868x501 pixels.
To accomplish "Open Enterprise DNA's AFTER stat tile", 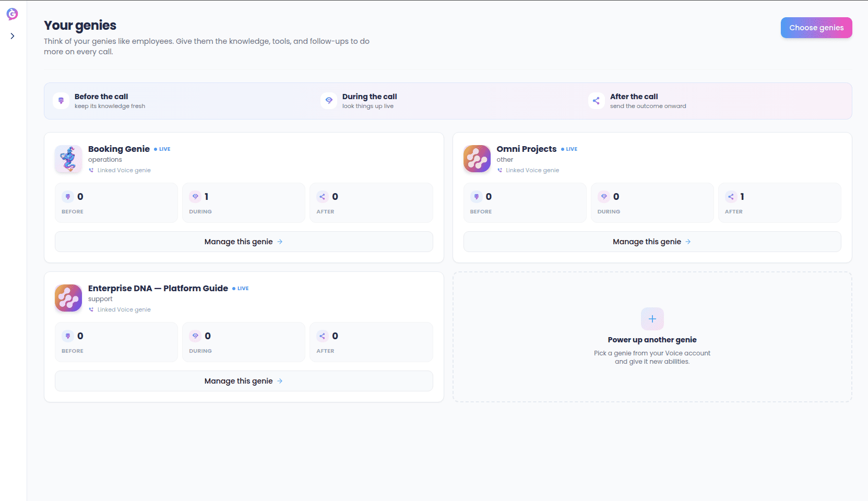I will coord(371,342).
